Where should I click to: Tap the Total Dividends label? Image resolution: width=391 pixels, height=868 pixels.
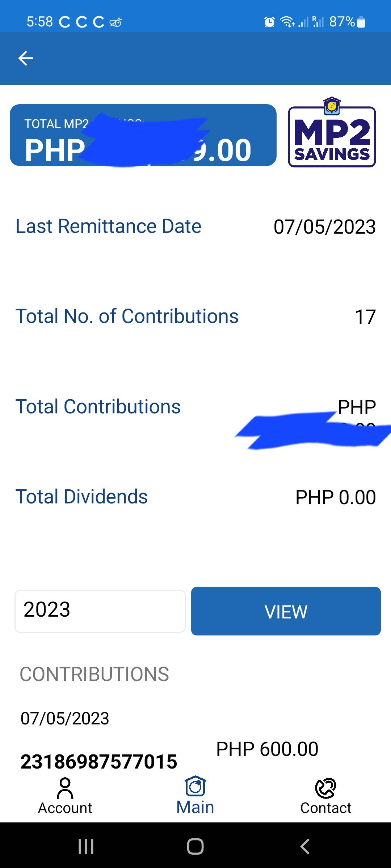tap(82, 497)
